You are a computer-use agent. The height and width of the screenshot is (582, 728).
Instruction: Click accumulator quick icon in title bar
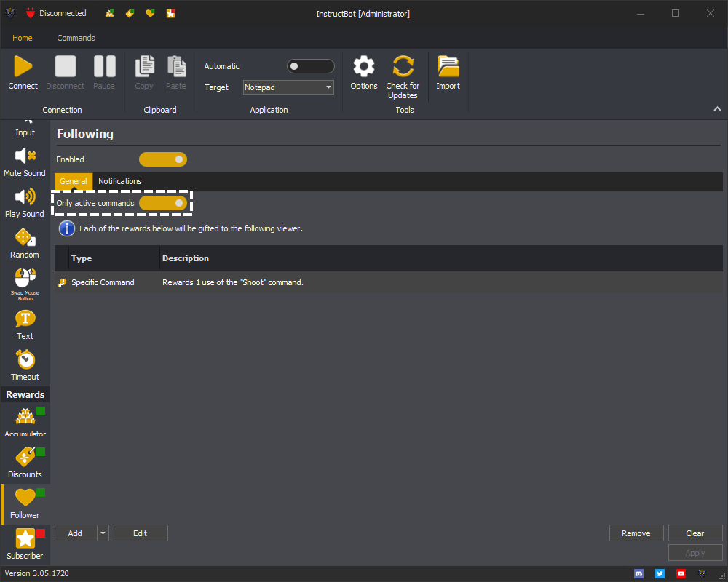point(110,14)
